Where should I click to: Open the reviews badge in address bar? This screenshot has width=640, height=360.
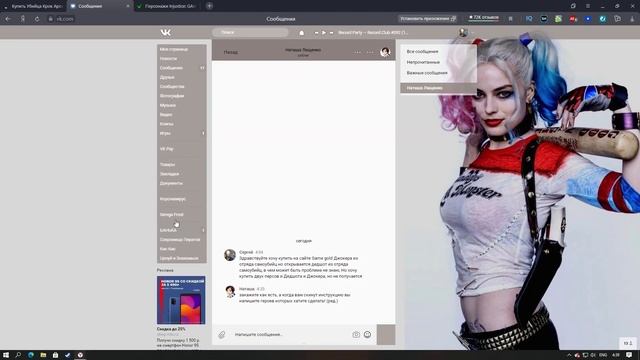484,18
